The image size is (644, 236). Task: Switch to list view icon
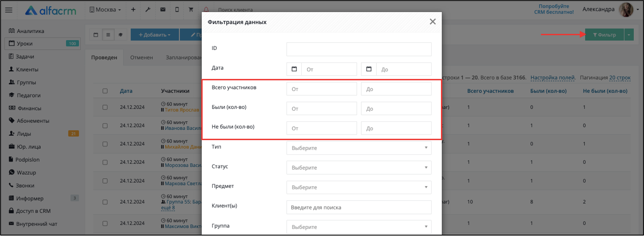tap(108, 35)
